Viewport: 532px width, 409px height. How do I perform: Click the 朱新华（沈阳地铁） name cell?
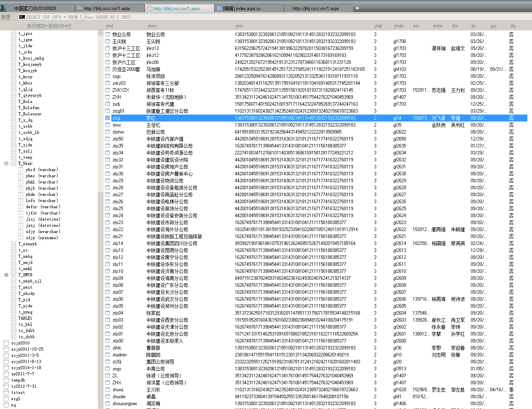pos(167,97)
